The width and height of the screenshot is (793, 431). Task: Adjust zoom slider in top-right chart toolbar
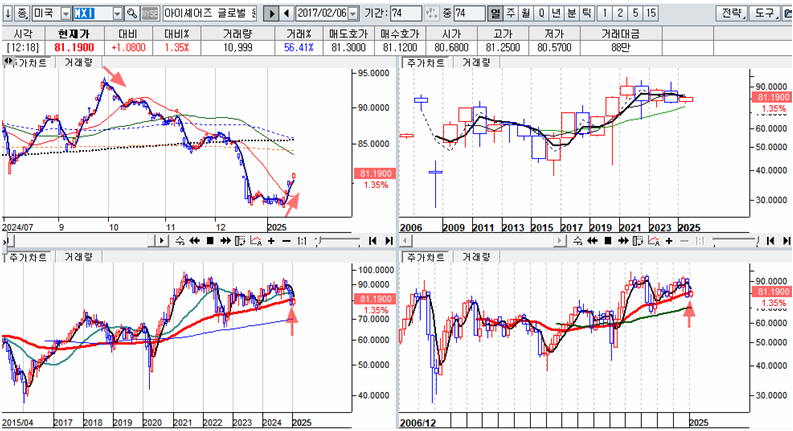click(x=734, y=241)
